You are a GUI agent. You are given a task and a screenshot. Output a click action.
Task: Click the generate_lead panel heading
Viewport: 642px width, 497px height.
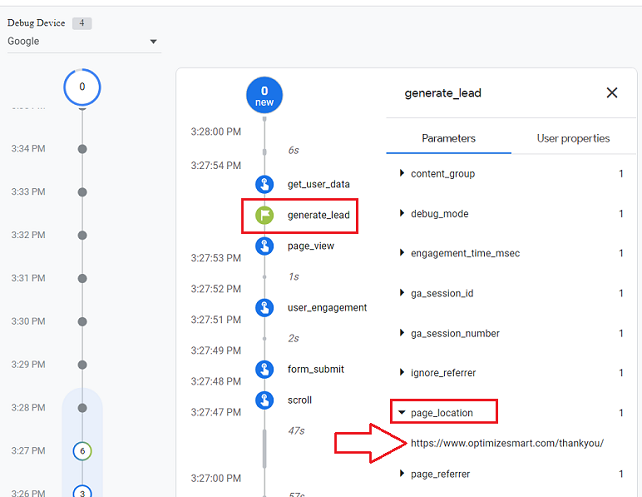coord(443,93)
